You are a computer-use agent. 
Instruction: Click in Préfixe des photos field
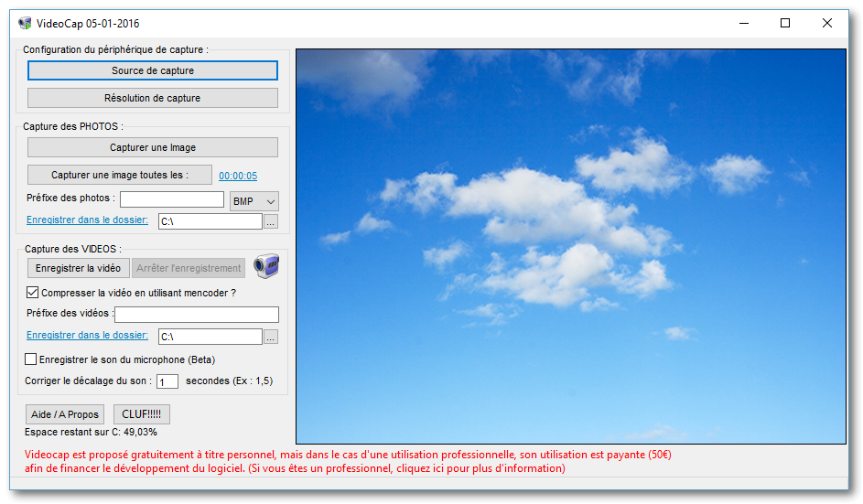point(172,199)
